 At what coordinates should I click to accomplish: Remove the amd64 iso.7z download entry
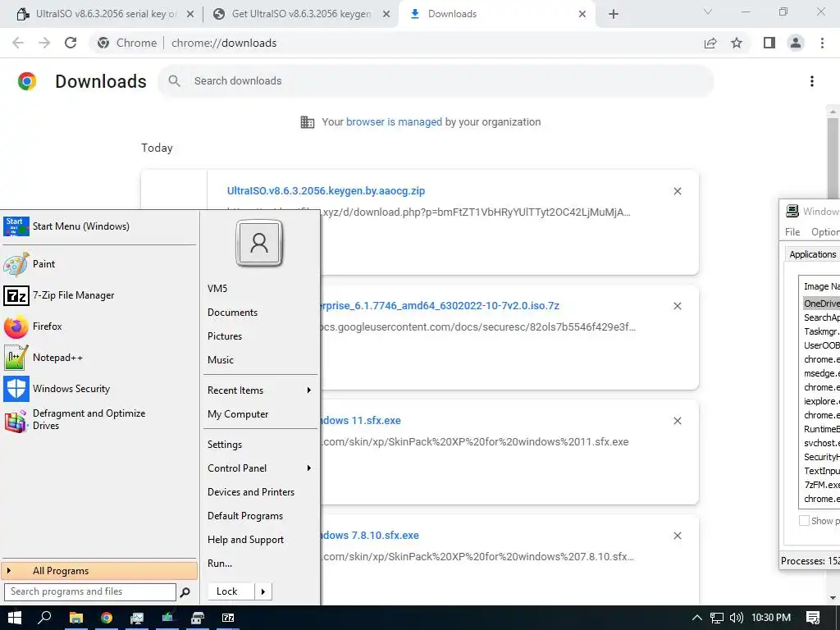click(x=678, y=306)
